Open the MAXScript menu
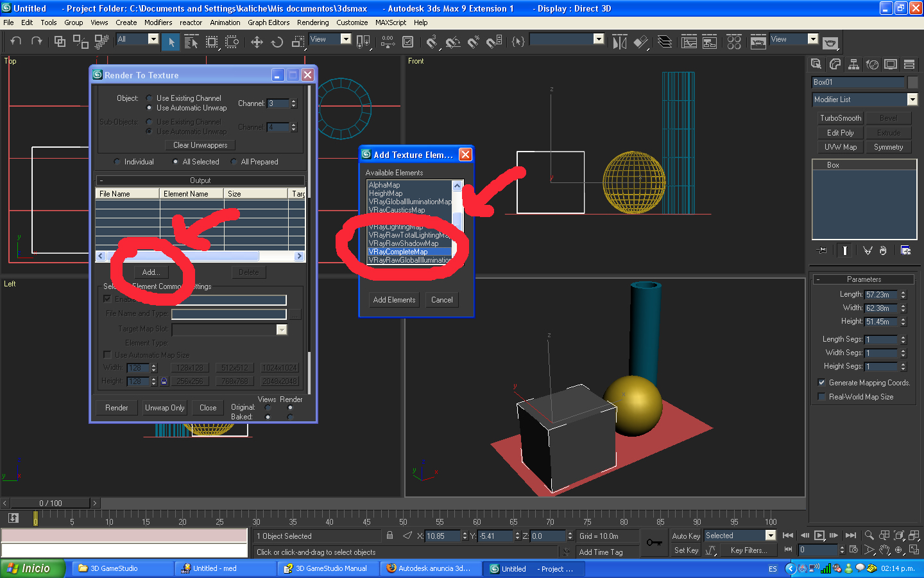This screenshot has width=924, height=578. click(x=391, y=22)
